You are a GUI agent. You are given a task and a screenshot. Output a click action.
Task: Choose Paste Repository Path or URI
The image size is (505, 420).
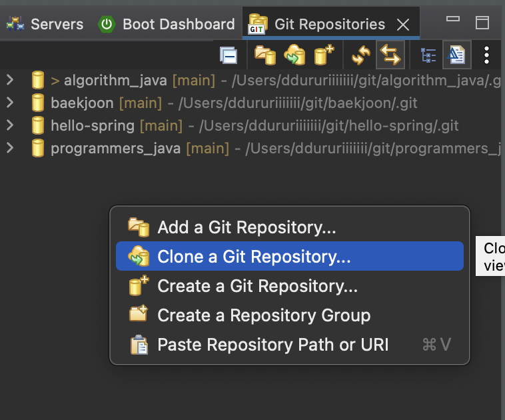(290, 344)
